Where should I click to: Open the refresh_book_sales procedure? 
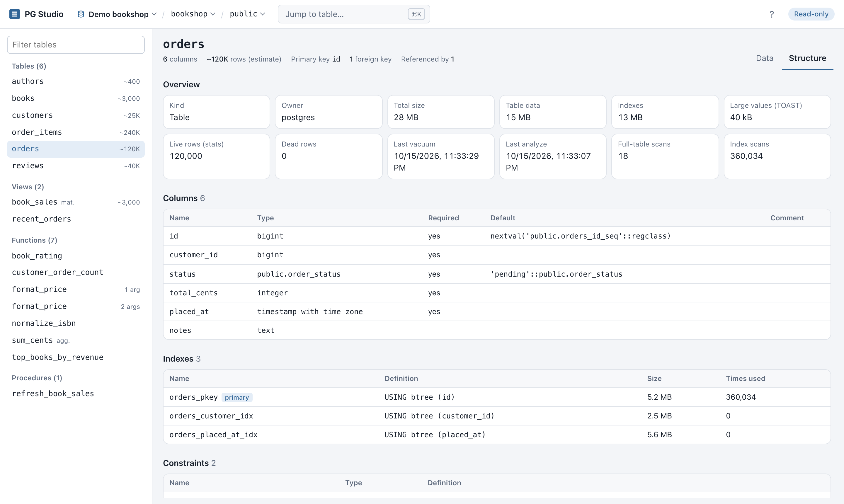[x=76, y=394]
